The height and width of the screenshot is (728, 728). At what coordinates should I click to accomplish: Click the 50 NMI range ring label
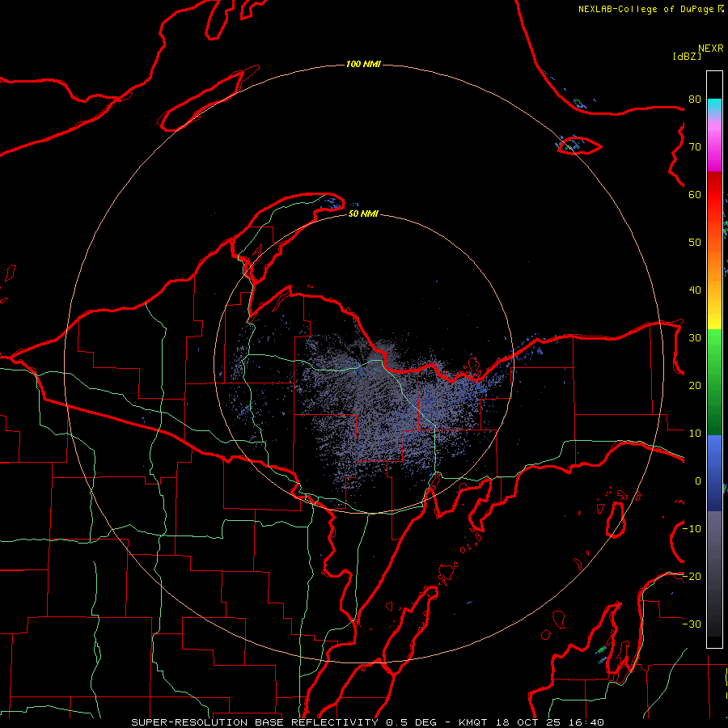click(363, 214)
